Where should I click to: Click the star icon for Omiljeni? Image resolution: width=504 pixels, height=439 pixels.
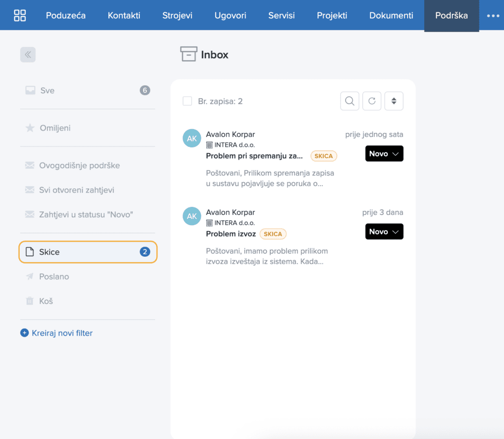pyautogui.click(x=30, y=128)
